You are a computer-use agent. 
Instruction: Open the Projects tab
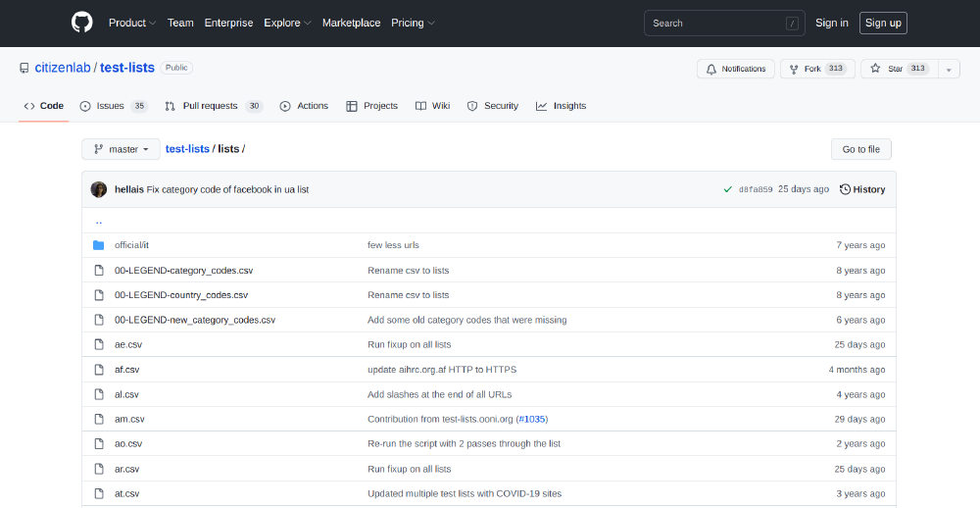(371, 106)
